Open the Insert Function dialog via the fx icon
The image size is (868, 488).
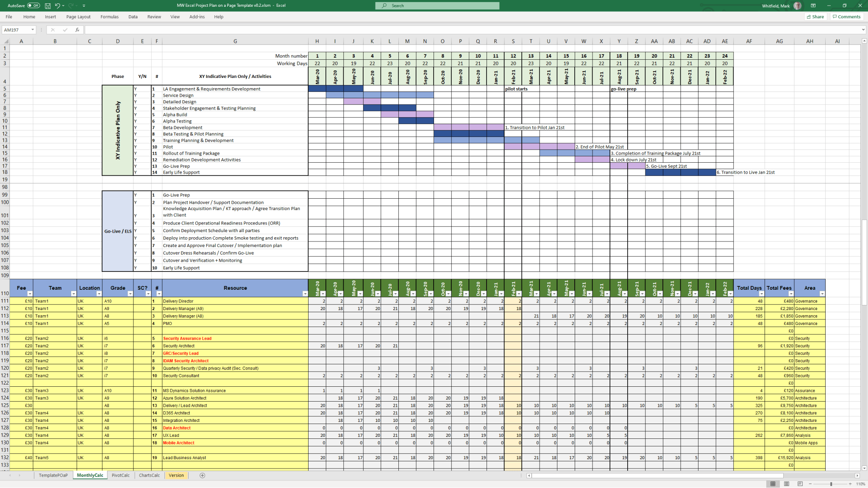[x=77, y=30]
